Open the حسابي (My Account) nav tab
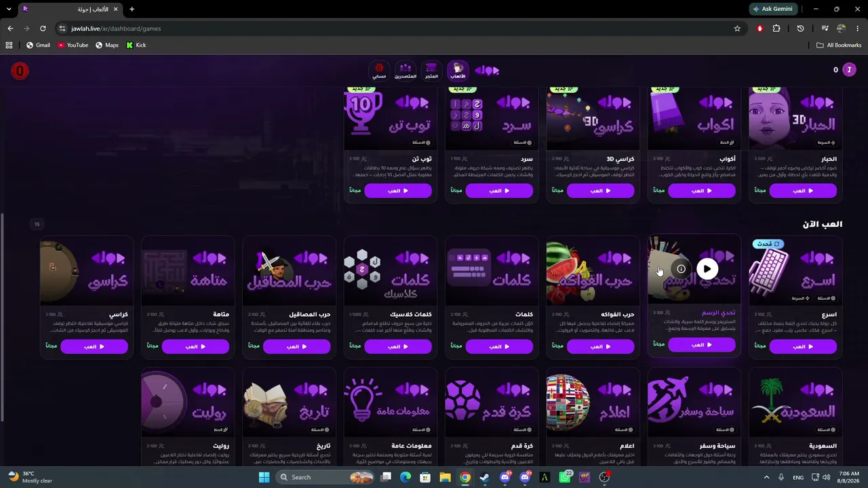The image size is (868, 488). 379,70
